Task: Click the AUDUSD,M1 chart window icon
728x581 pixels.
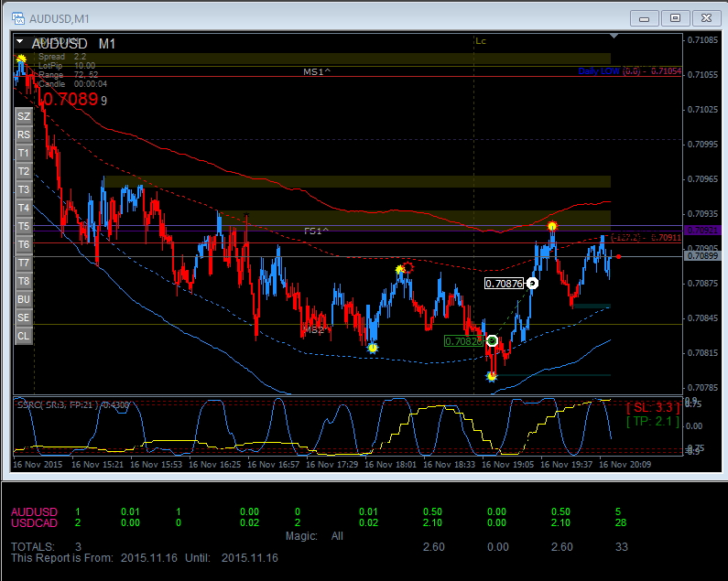Action: click(18, 18)
